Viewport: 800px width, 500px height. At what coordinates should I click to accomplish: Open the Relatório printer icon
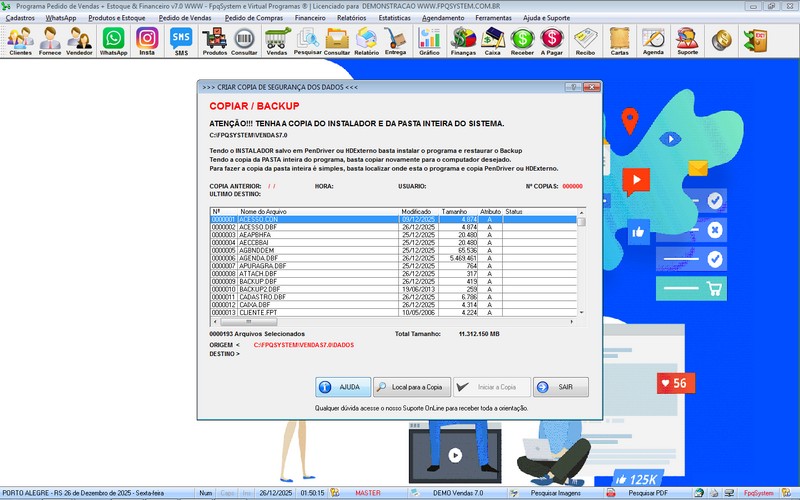366,41
